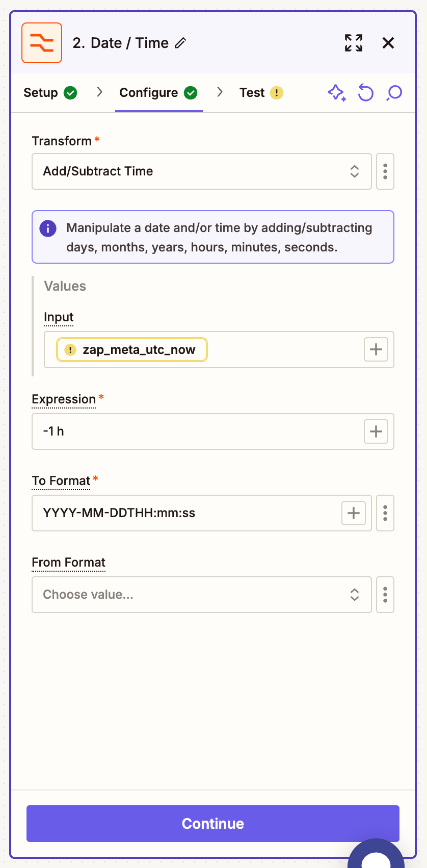Viewport: 427px width, 868px height.
Task: Open the Transform dropdown
Action: coord(201,171)
